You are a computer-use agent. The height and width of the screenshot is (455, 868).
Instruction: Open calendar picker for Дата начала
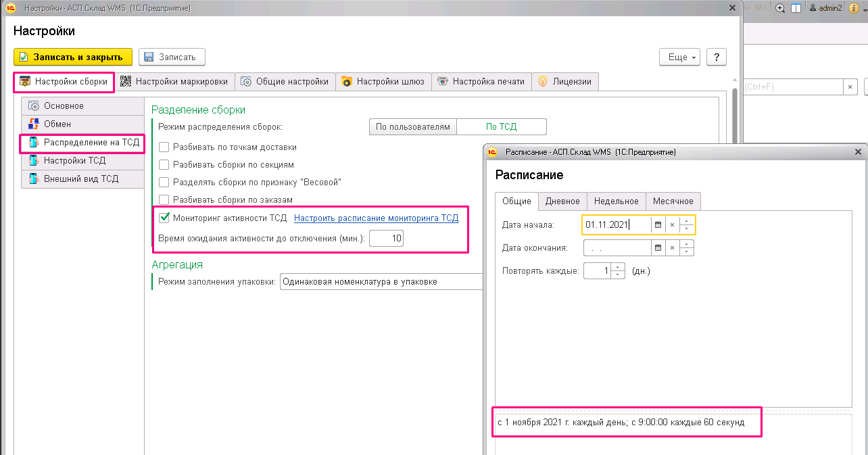click(x=658, y=224)
